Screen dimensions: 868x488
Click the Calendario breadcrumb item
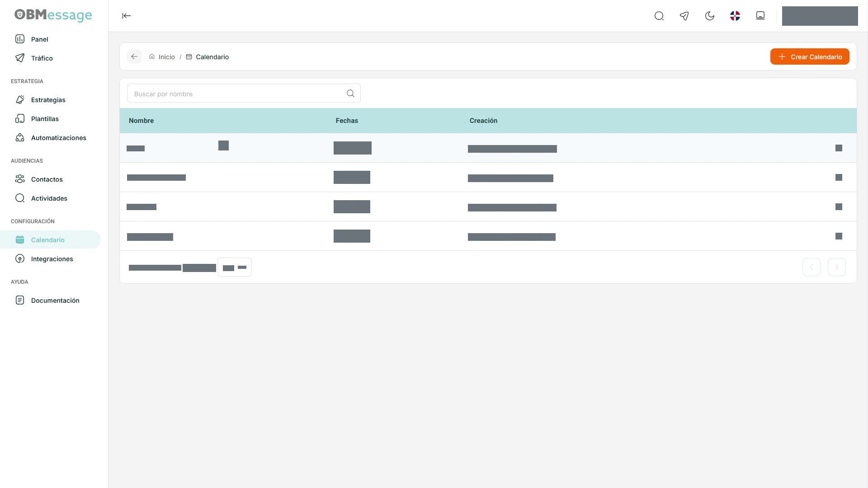coord(208,57)
